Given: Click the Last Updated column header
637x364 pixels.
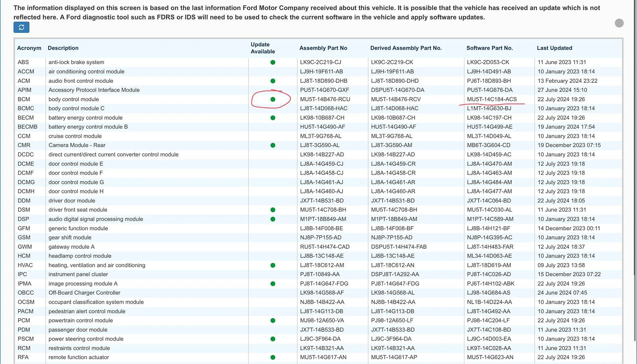Looking at the screenshot, I should coord(555,48).
